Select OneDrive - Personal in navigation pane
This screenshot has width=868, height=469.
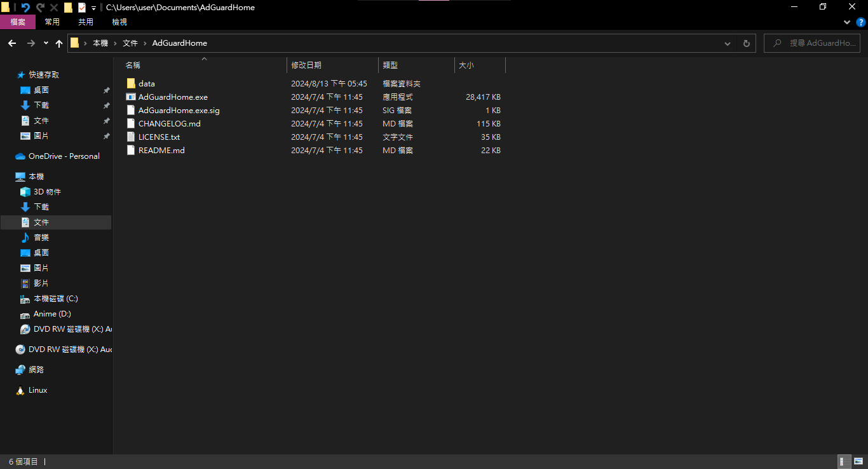pos(64,156)
